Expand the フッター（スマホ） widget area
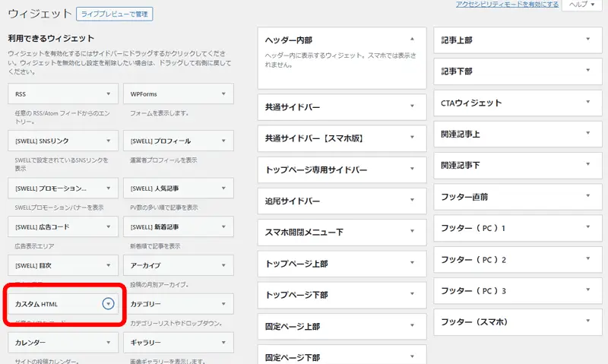This screenshot has width=608, height=364. click(x=587, y=321)
